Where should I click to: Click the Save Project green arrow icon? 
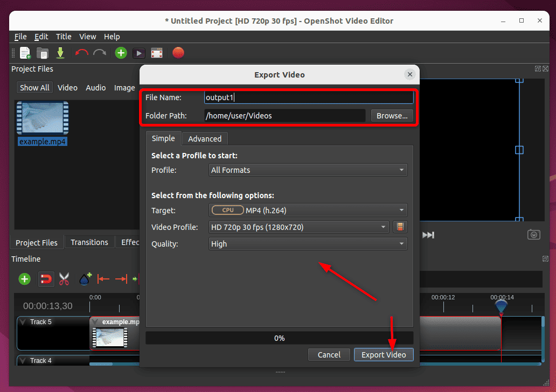pos(60,53)
